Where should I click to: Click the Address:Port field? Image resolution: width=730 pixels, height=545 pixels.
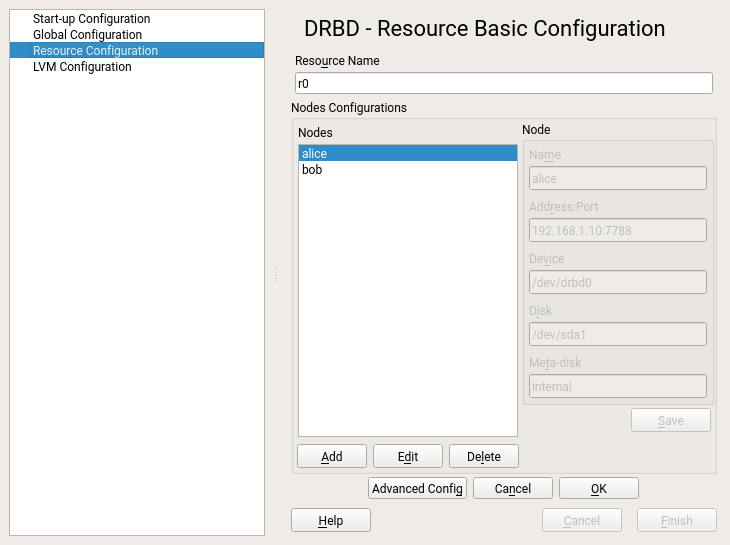(617, 231)
